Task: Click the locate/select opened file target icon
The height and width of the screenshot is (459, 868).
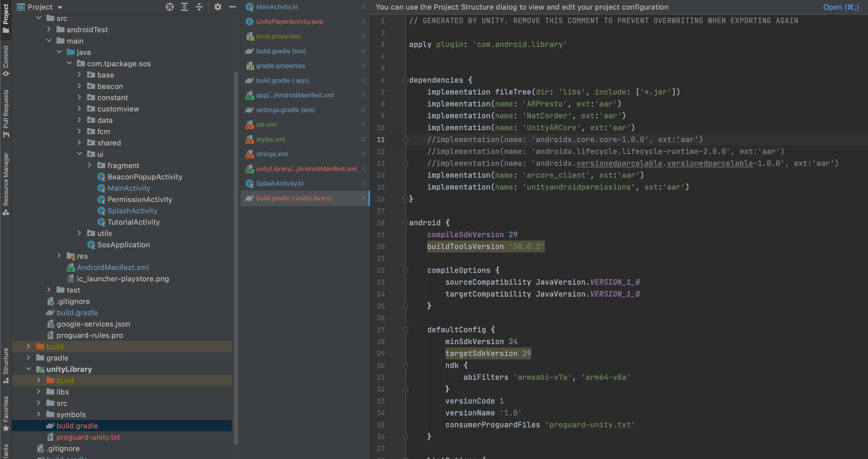Action: (170, 7)
